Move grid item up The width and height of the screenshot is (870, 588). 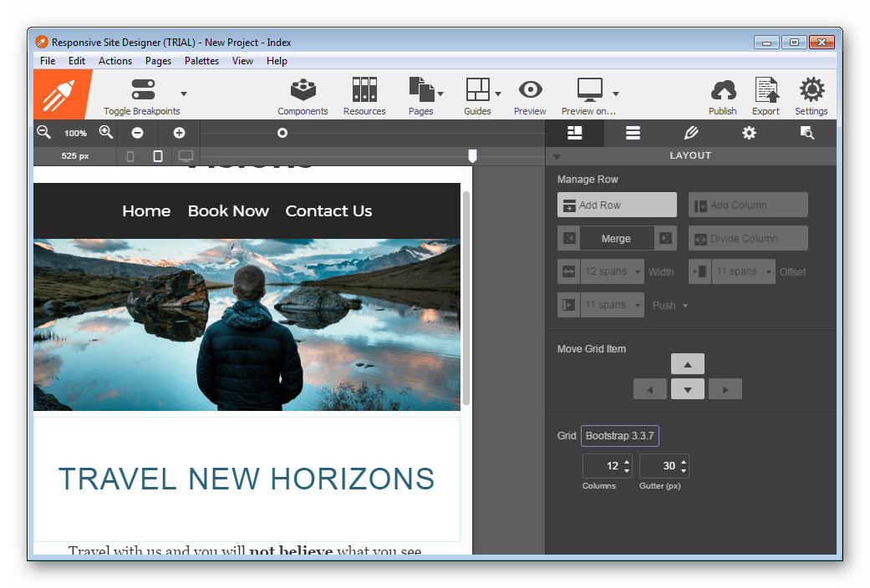687,364
